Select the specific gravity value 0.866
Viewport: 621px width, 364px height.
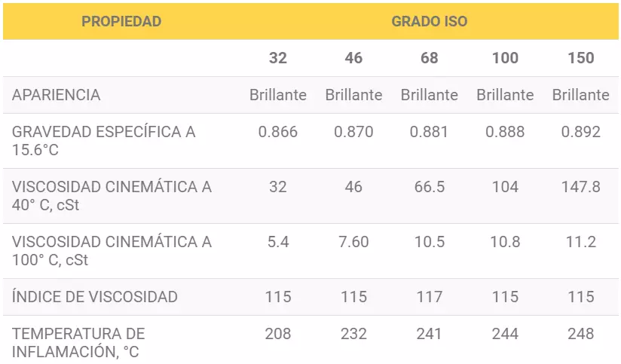[x=278, y=132]
